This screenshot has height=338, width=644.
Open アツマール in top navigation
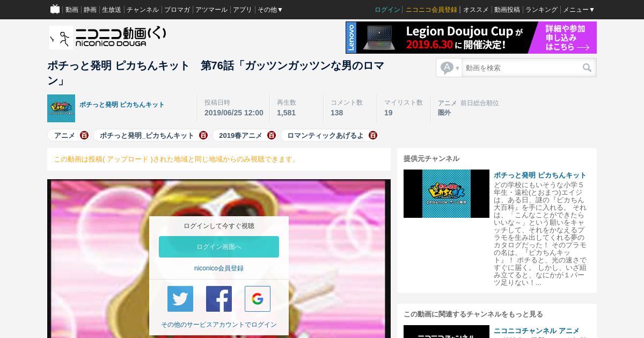click(211, 10)
